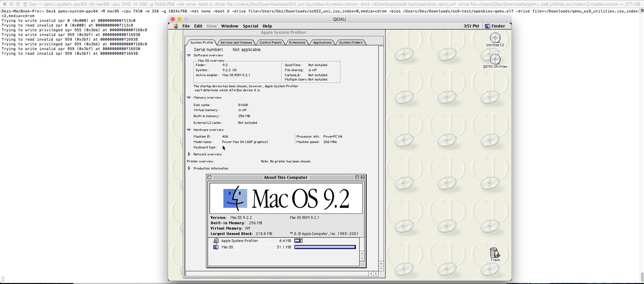Open the Untitled CD desktop icon

point(495,38)
